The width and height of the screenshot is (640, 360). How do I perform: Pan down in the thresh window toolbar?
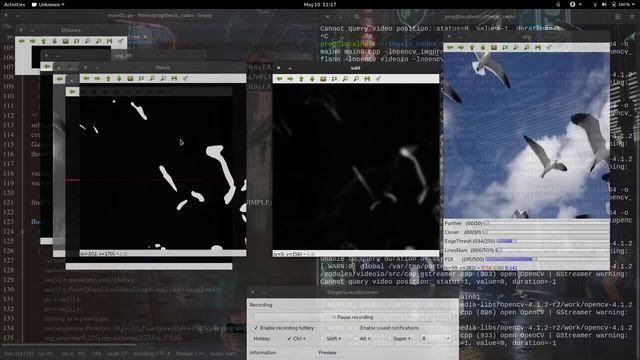click(119, 78)
